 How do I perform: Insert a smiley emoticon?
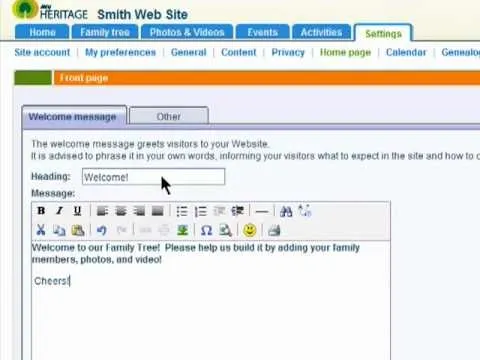(250, 230)
